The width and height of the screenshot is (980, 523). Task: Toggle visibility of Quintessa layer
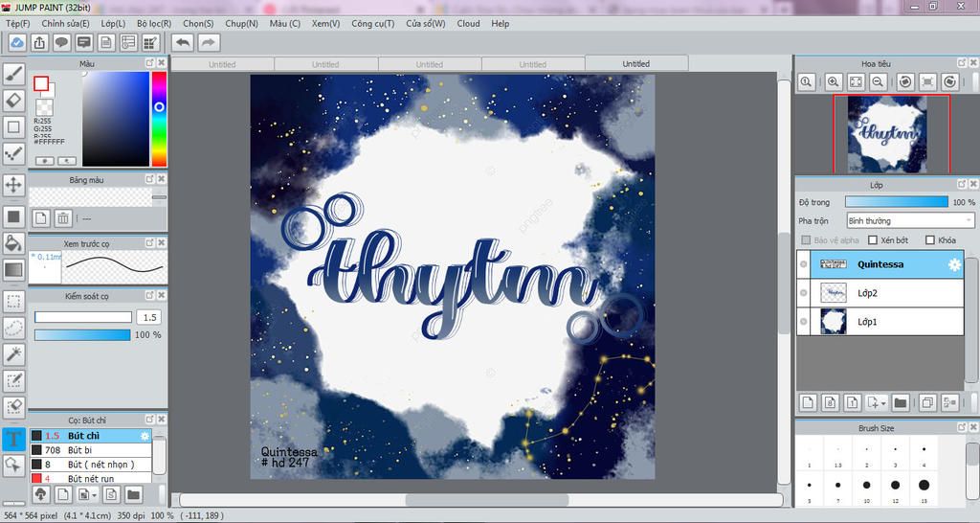[804, 264]
